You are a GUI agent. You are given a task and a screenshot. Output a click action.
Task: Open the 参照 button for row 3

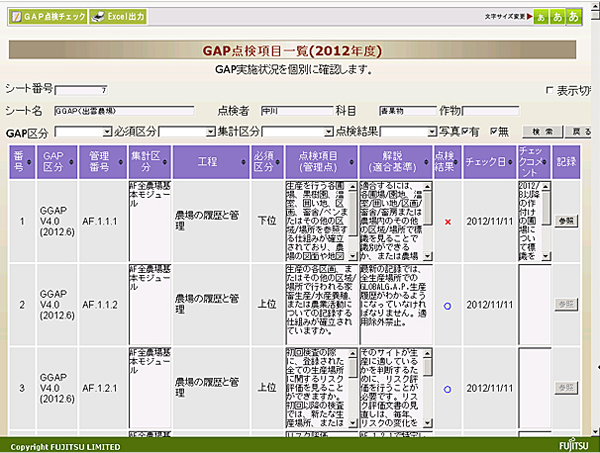566,388
